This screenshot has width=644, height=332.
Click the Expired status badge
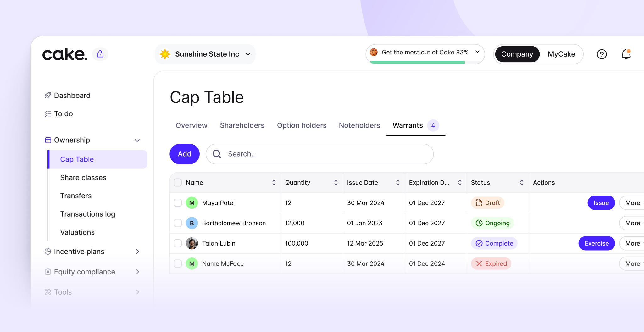pos(491,263)
